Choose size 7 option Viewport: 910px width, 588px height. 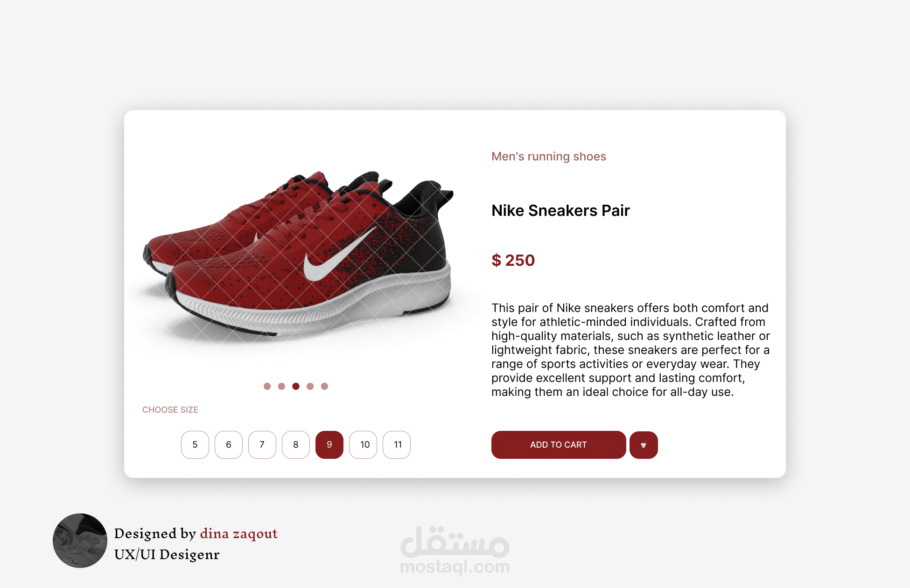[262, 445]
